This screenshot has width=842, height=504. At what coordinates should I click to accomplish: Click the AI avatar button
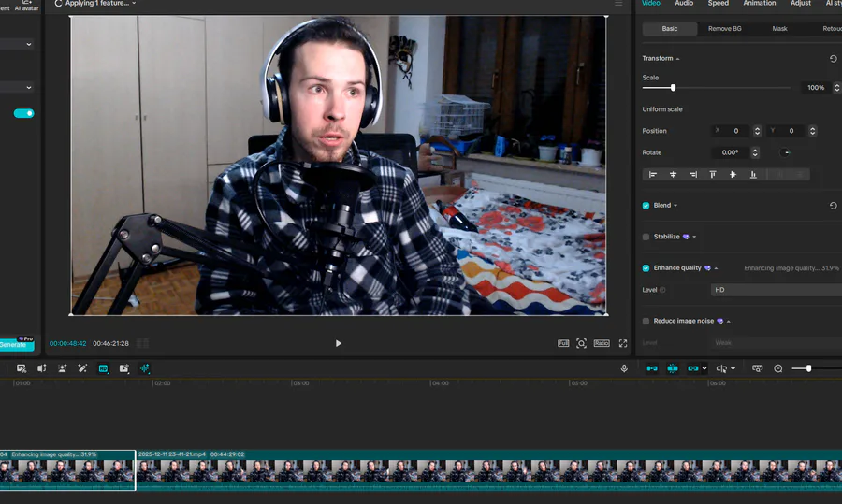click(26, 6)
